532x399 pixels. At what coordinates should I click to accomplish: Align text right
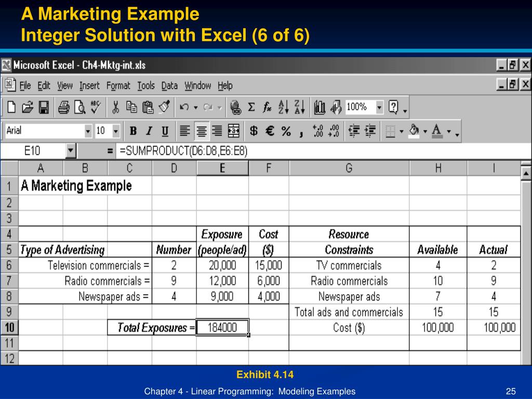click(217, 130)
